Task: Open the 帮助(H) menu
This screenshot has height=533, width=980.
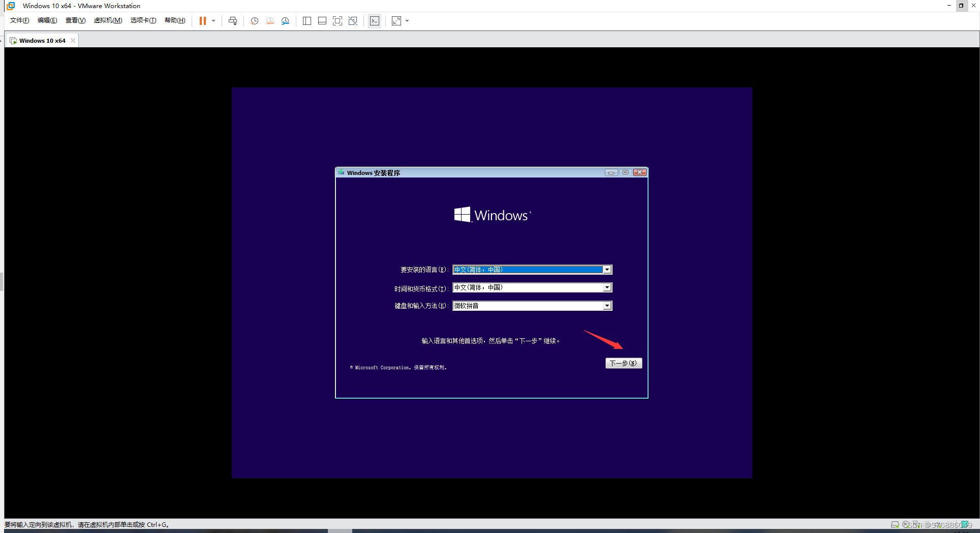Action: [175, 20]
